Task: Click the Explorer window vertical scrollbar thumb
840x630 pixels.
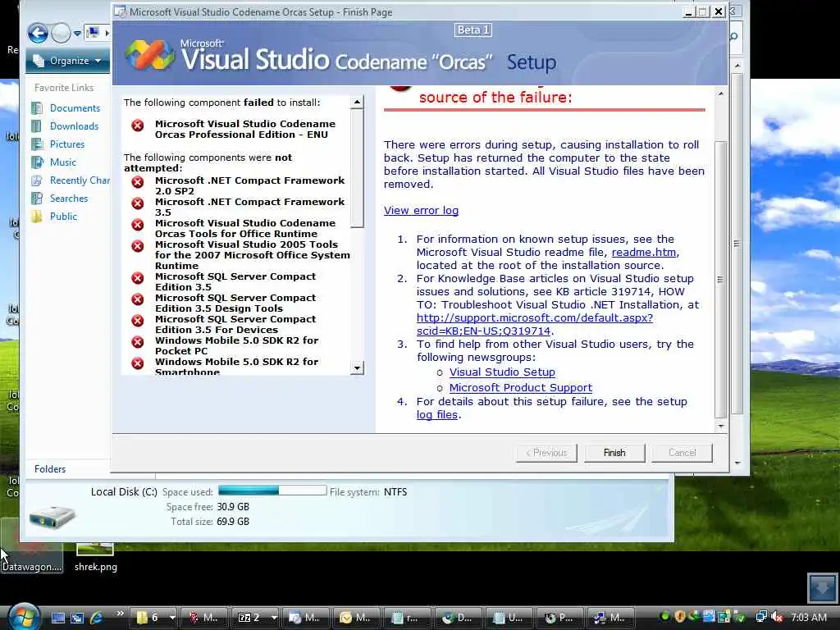Action: [737, 244]
